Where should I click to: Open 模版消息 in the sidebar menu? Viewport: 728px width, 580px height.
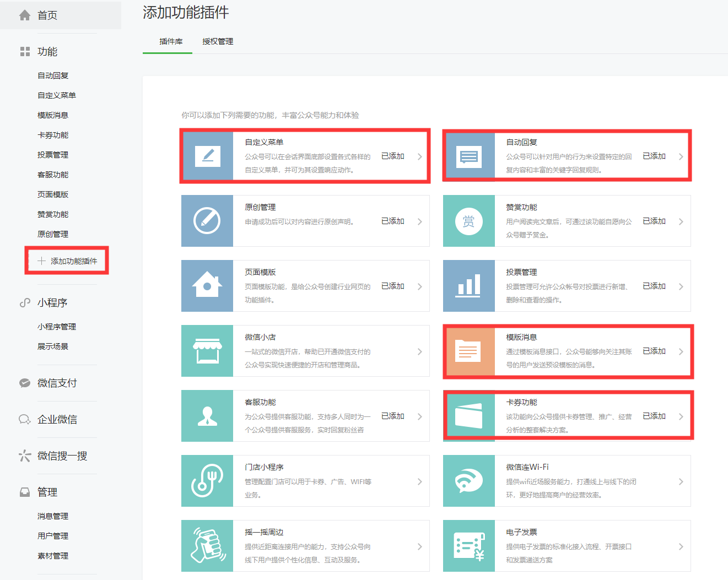53,115
